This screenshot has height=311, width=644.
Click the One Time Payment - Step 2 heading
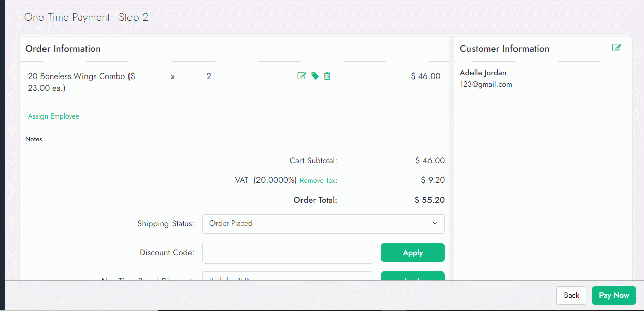pos(86,17)
